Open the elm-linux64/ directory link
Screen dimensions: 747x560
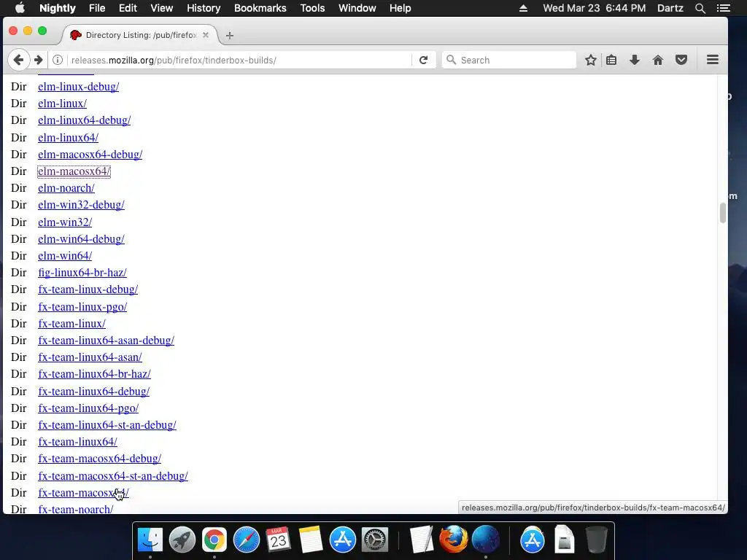pos(68,138)
